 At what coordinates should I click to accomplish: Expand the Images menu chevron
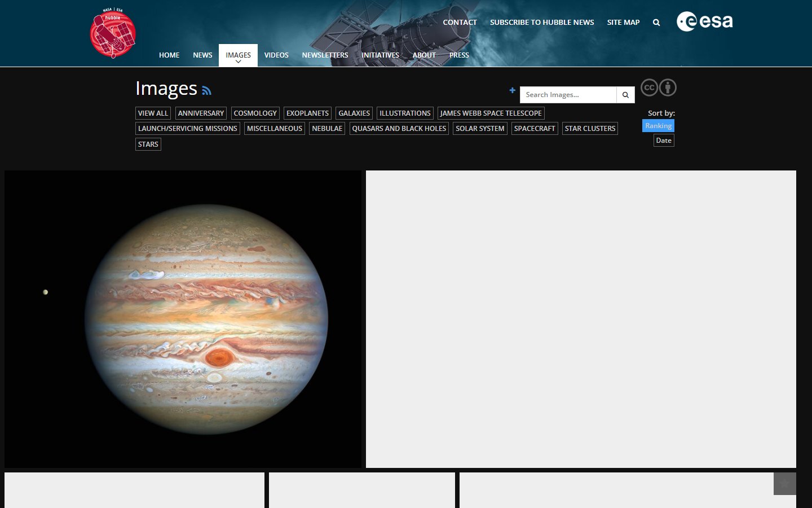238,62
